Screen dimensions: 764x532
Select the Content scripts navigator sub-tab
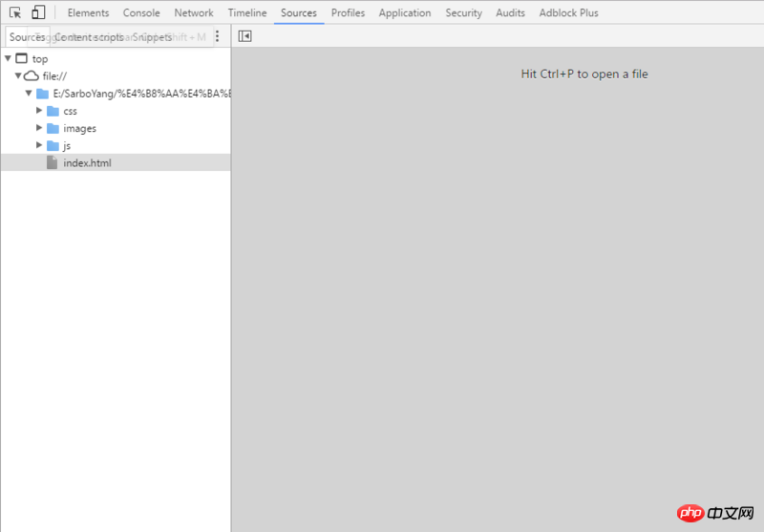(89, 37)
